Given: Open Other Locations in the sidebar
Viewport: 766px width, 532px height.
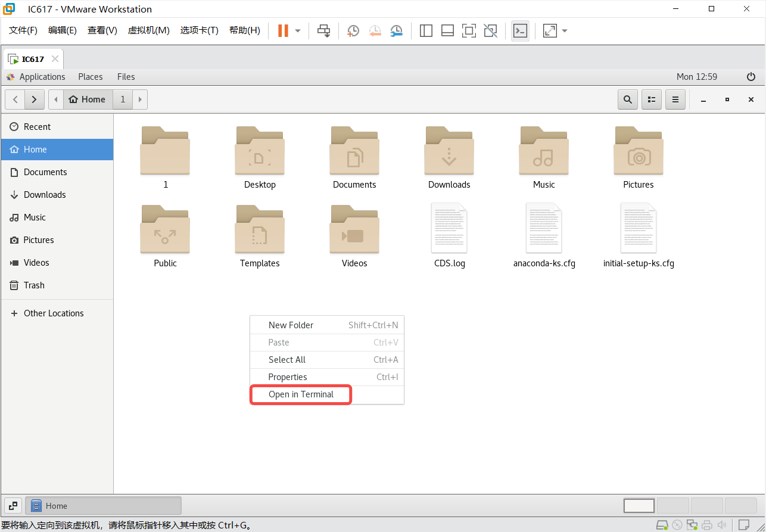Looking at the screenshot, I should tap(57, 313).
